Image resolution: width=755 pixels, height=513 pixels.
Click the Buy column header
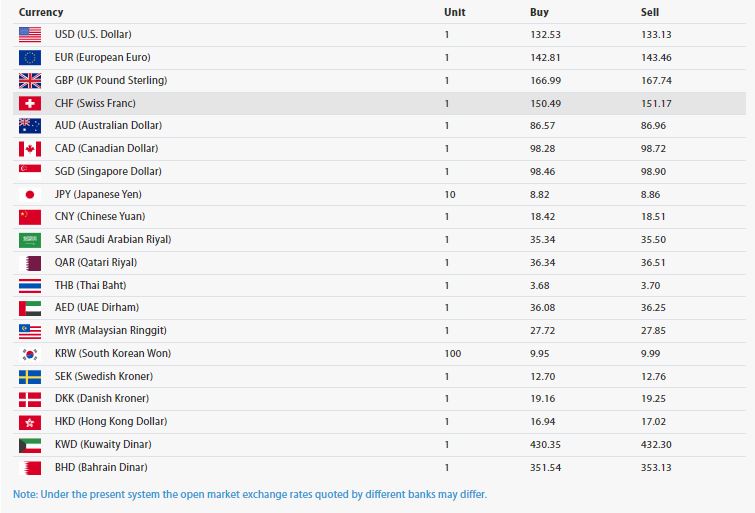539,12
